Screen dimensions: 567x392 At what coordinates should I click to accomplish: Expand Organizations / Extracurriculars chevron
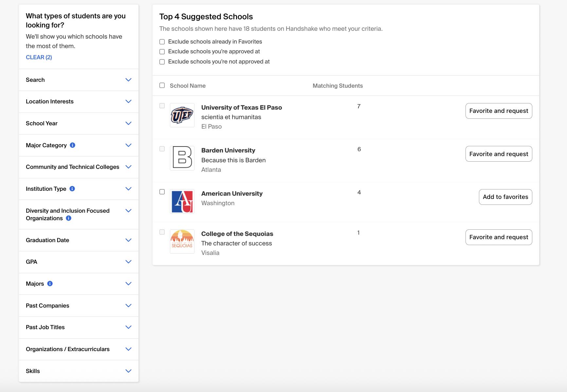pos(128,349)
